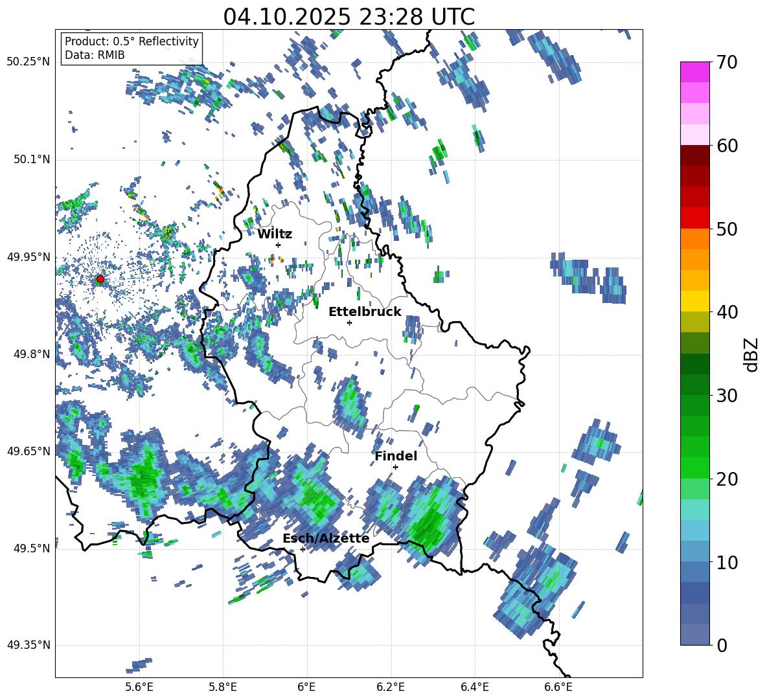Click the dBZ colorbar axis label

point(752,354)
